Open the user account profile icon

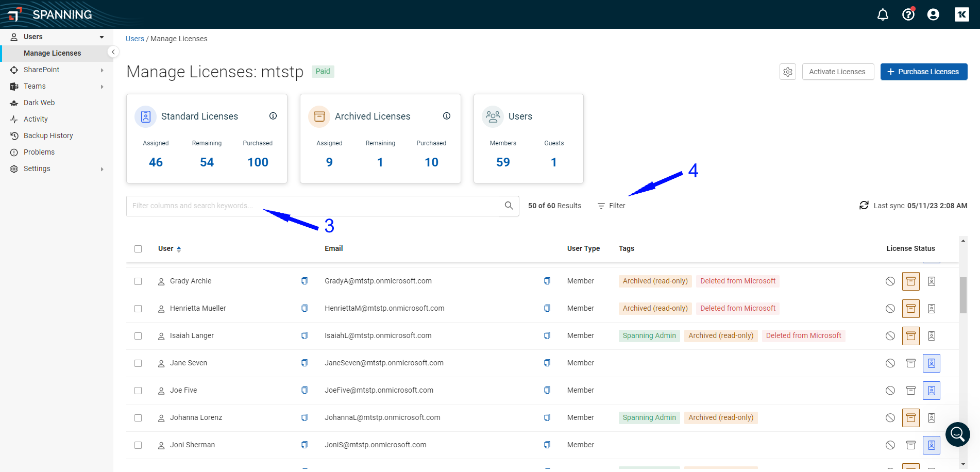coord(933,15)
